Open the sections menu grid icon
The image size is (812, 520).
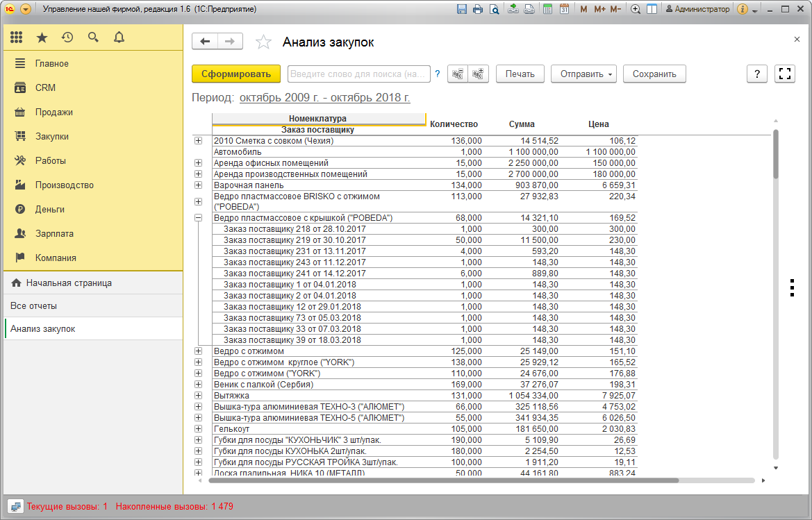[17, 37]
